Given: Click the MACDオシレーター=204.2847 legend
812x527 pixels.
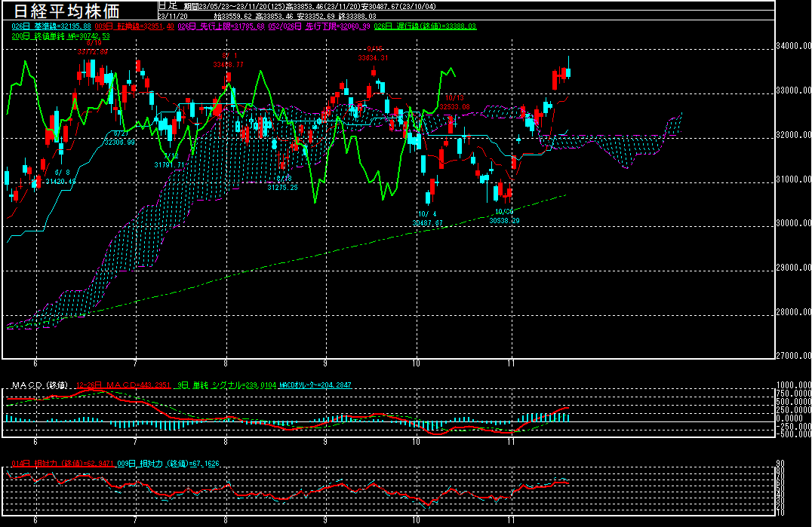Looking at the screenshot, I should (315, 385).
